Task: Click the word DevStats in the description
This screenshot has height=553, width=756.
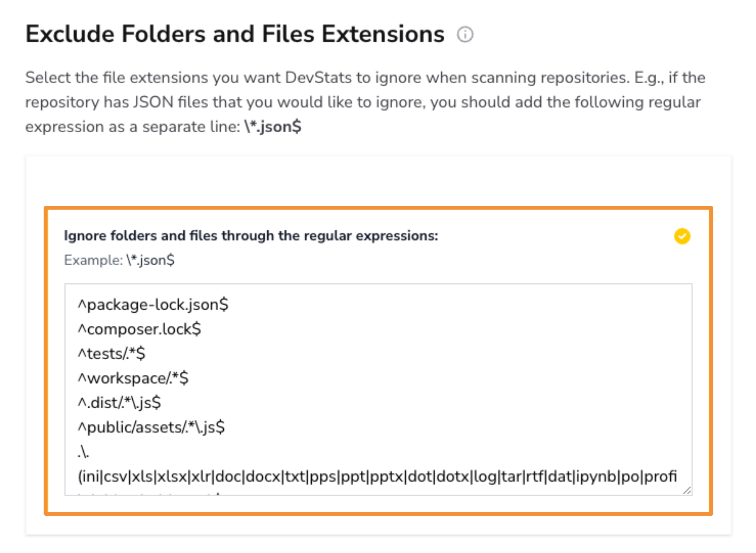Action: click(318, 78)
